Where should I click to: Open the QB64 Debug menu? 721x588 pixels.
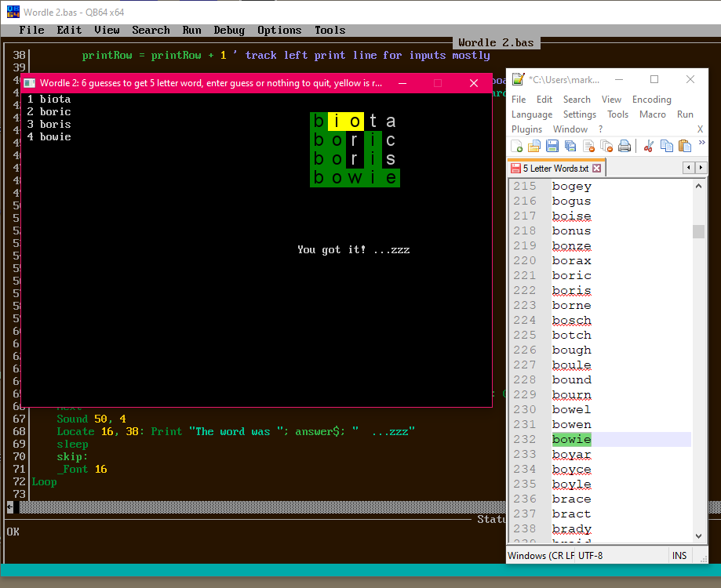(229, 30)
